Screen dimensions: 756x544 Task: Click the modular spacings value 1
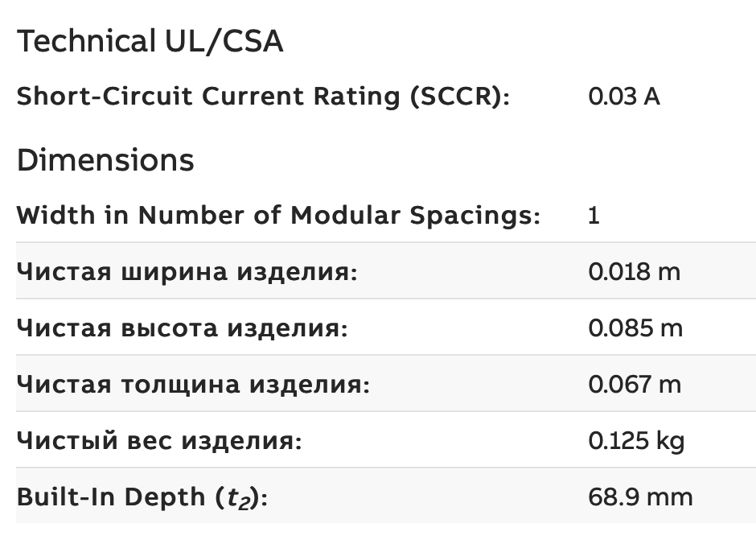pos(594,215)
